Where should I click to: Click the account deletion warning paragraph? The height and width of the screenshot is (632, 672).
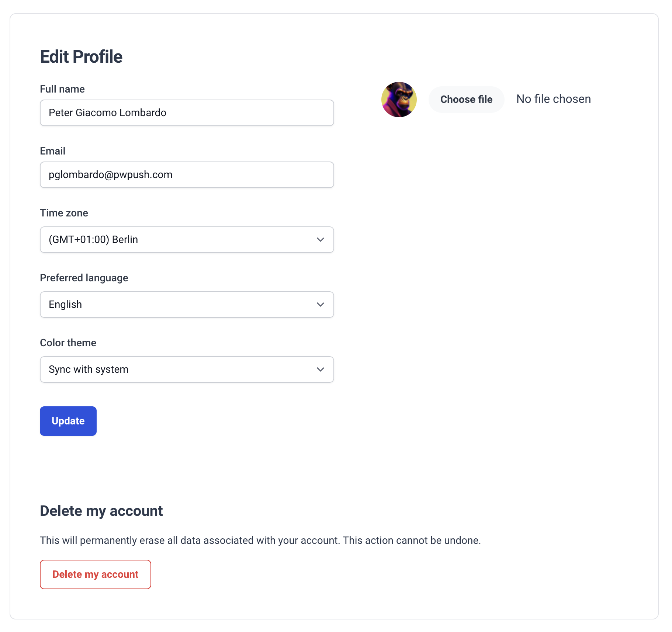260,541
